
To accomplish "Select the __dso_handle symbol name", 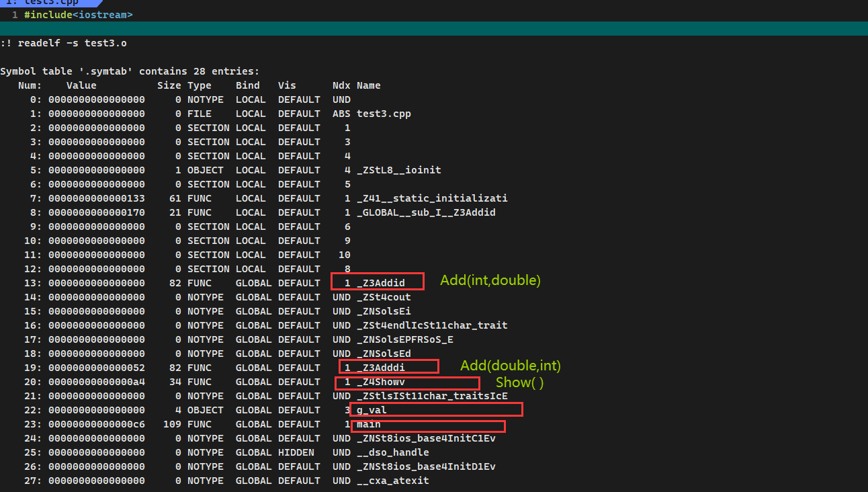I will point(393,452).
